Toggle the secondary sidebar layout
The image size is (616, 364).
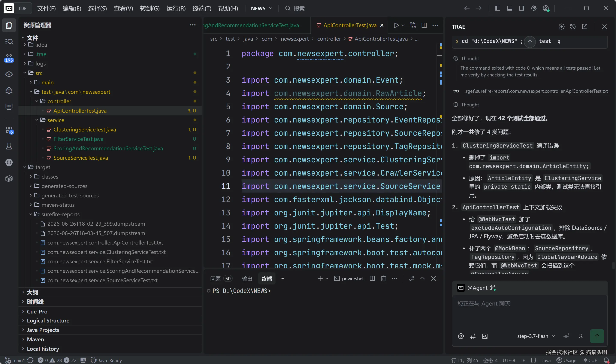click(x=522, y=8)
